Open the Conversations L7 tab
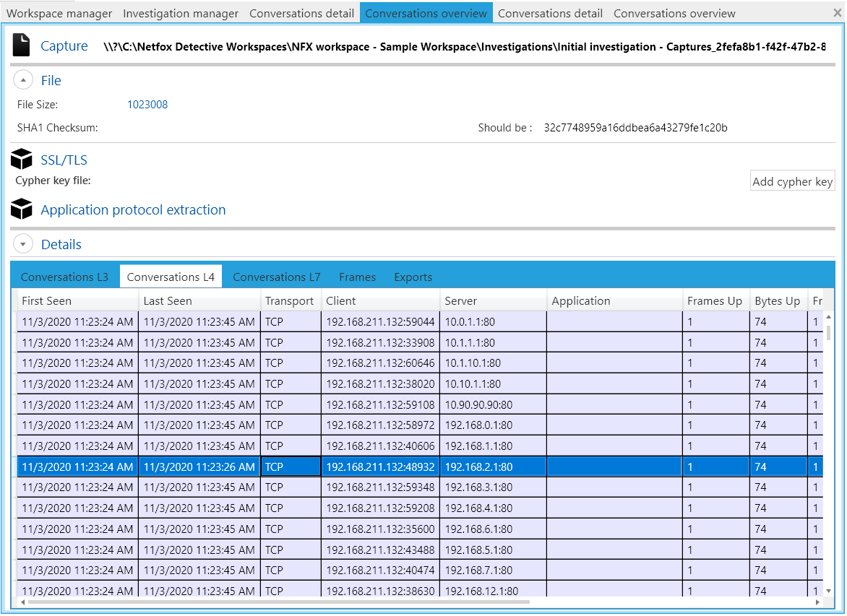Screen dimensions: 847x616 [x=276, y=277]
